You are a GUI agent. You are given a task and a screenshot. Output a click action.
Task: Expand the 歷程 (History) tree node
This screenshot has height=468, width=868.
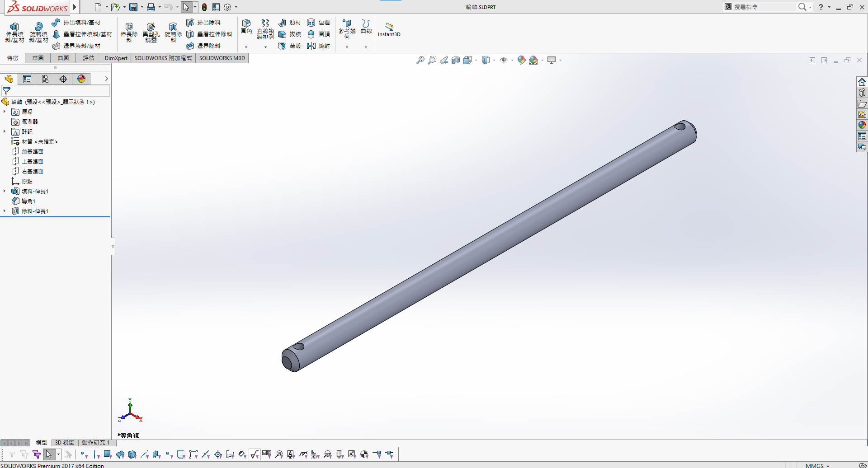(x=5, y=112)
